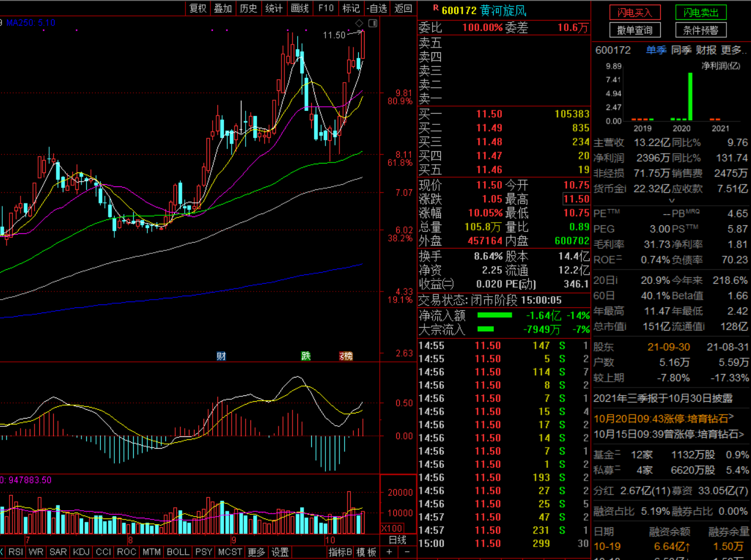Open the 叠加 overlay option
The height and width of the screenshot is (560, 751).
tap(223, 8)
